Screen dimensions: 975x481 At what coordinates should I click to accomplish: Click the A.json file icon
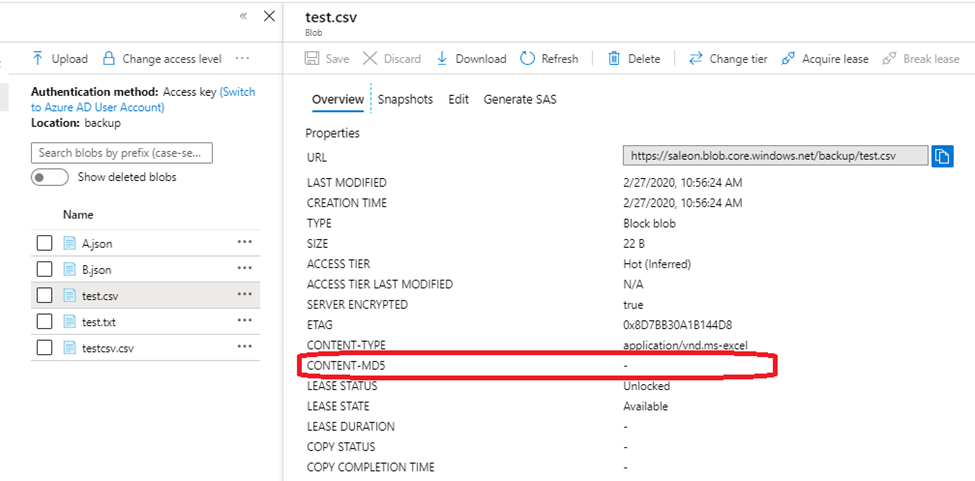coord(70,244)
